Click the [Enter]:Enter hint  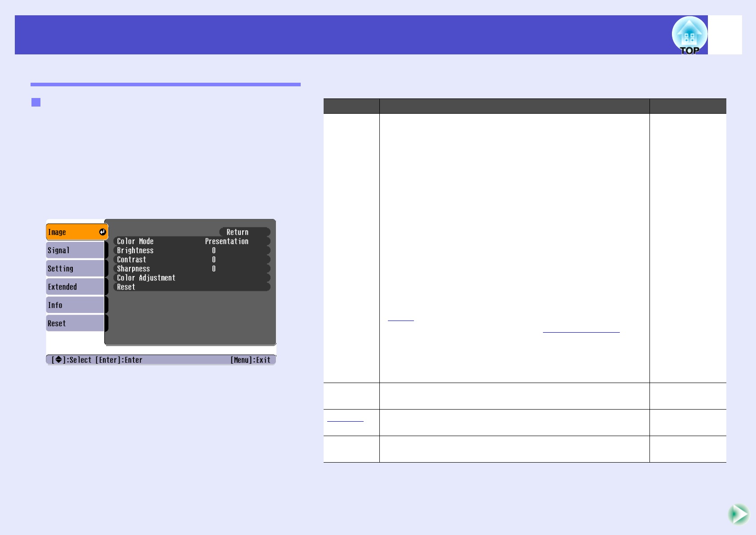[119, 360]
